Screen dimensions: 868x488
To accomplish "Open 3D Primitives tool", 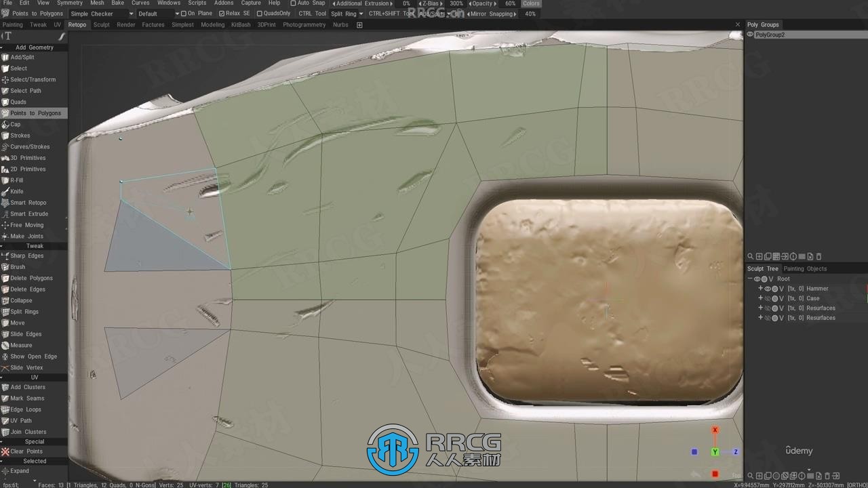I will (34, 158).
